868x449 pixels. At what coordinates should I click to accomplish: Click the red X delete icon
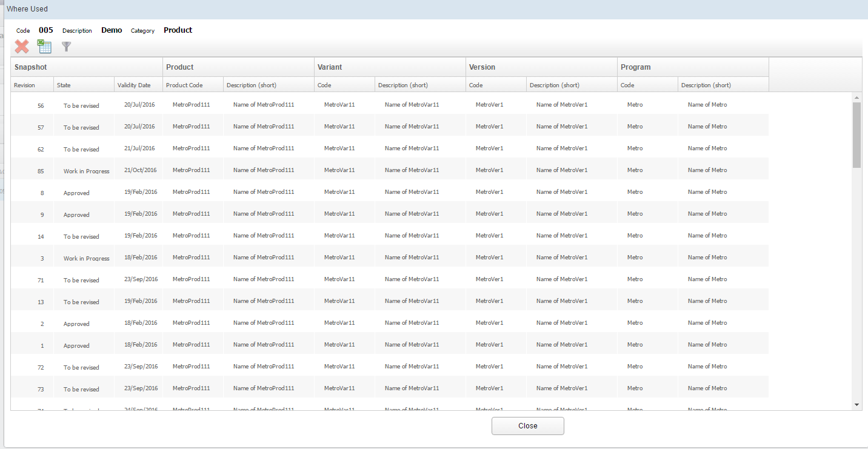pyautogui.click(x=22, y=47)
